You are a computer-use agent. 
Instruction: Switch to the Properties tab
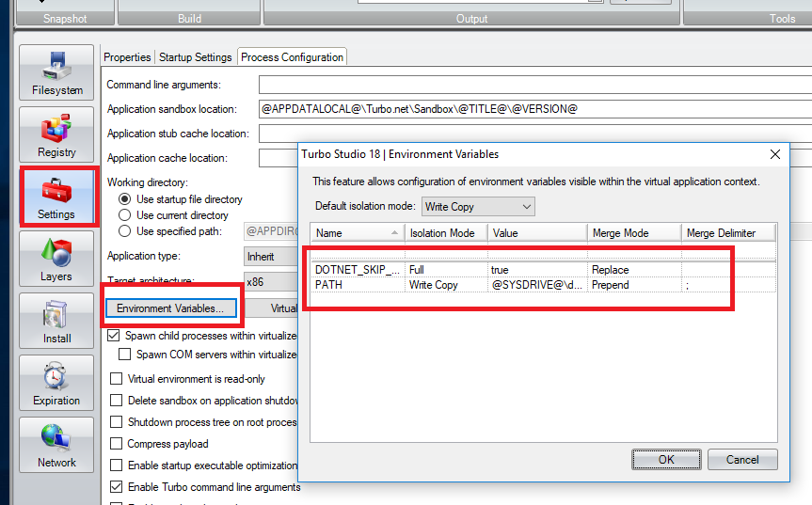pos(127,57)
